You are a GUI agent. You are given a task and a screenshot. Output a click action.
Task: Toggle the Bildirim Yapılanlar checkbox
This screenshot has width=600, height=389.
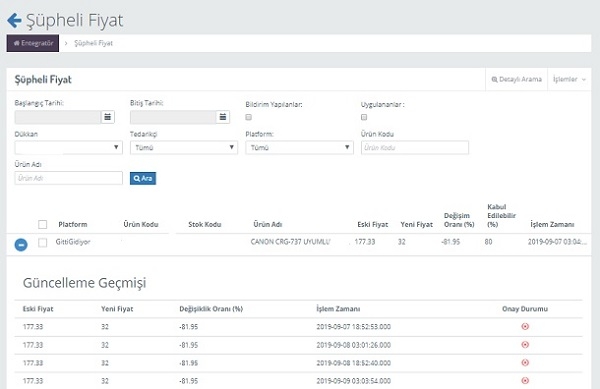click(x=249, y=117)
